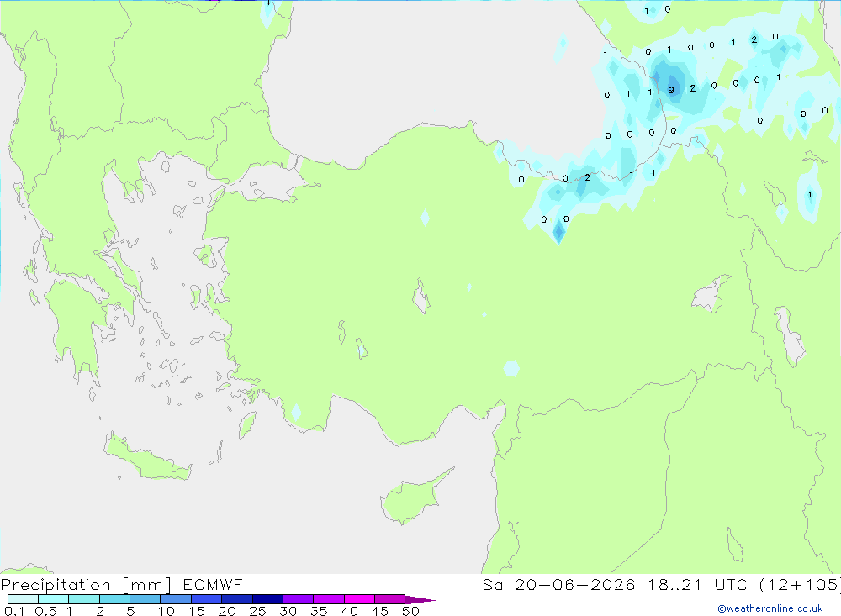Click the 25–30 mm dark blue swatch
The width and height of the screenshot is (841, 616).
pyautogui.click(x=267, y=599)
